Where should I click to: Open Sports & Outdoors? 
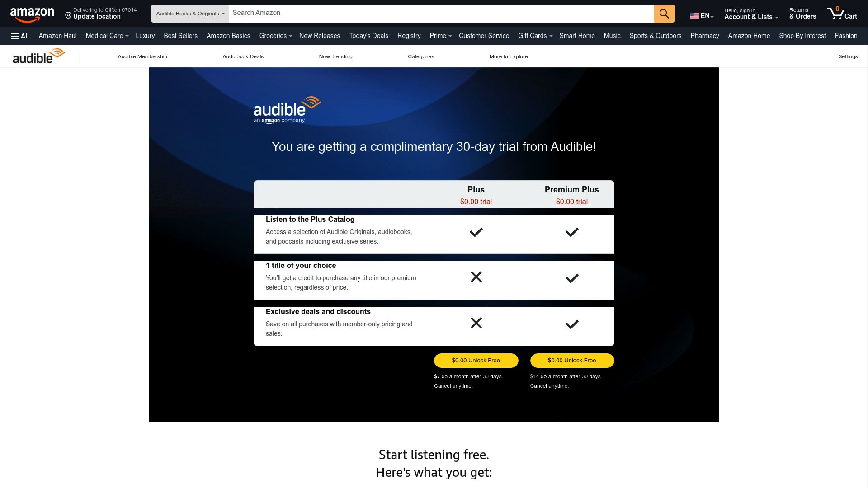point(656,36)
